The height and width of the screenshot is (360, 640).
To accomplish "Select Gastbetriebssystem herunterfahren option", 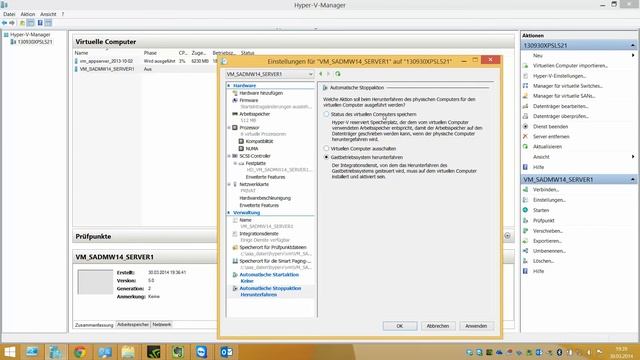I will pos(326,157).
